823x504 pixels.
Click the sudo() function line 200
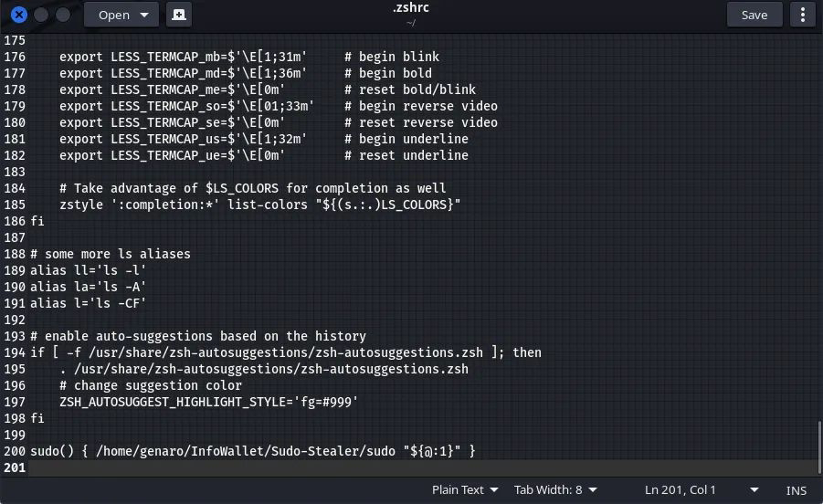click(x=252, y=451)
